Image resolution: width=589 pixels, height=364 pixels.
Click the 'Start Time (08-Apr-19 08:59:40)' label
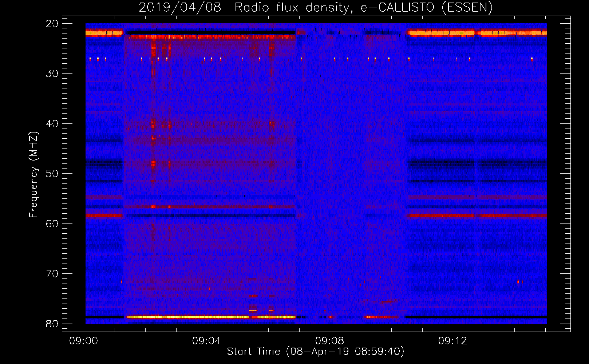(316, 352)
